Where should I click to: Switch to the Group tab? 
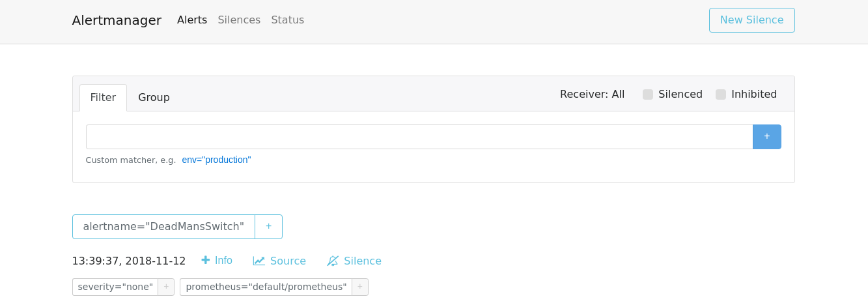[154, 97]
